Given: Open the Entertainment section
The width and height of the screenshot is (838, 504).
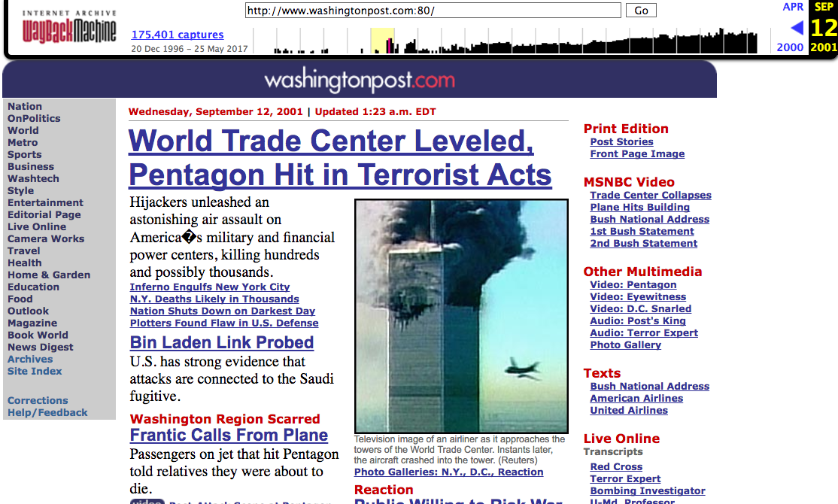Looking at the screenshot, I should coord(45,202).
